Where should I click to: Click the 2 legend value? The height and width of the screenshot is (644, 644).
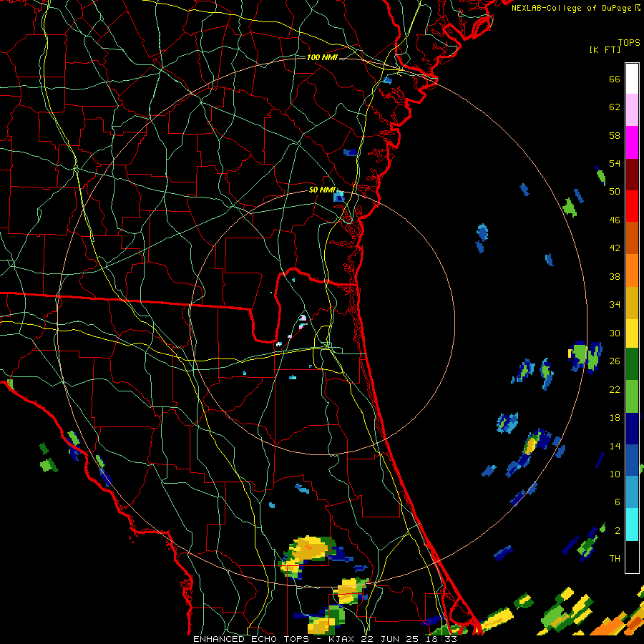[x=617, y=531]
